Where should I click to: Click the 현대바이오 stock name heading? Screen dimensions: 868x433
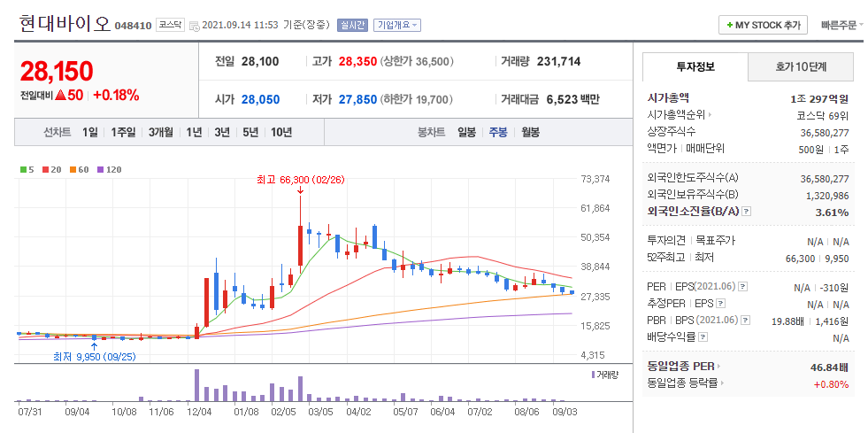65,24
